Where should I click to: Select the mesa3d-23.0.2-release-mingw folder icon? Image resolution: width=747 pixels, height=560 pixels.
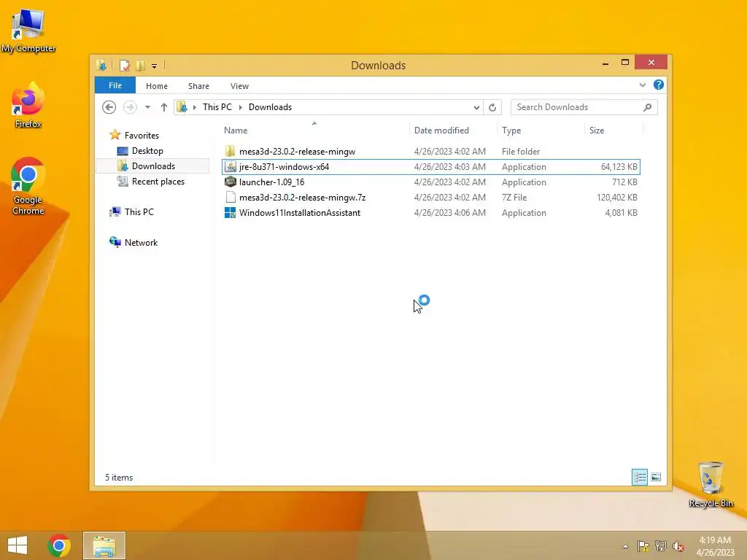click(x=230, y=152)
